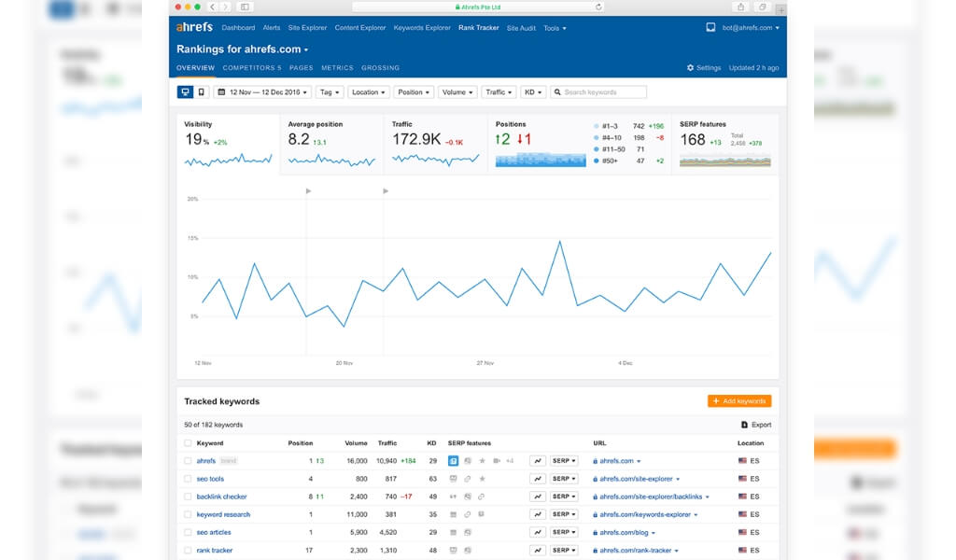Open the date range dropdown 12 Nov — 12 Dec
956x560 pixels.
262,92
